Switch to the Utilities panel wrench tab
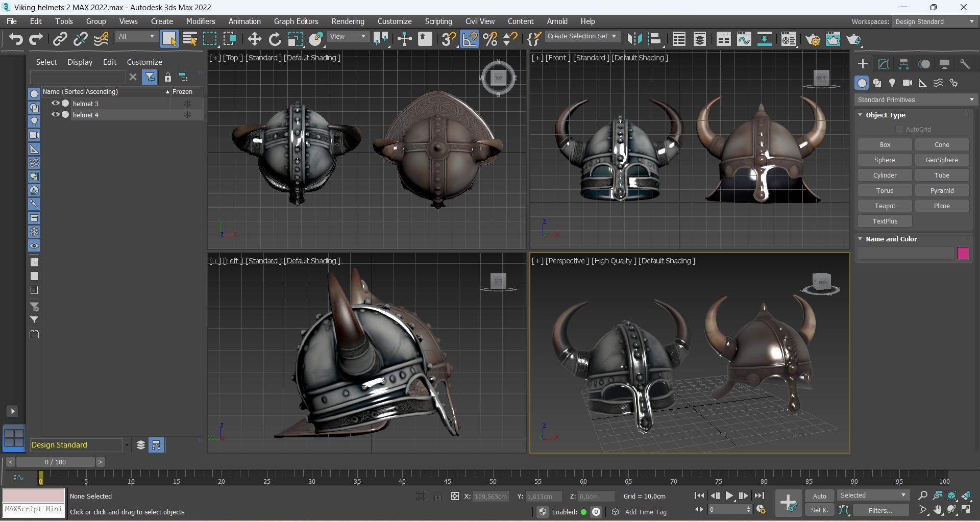 [965, 64]
